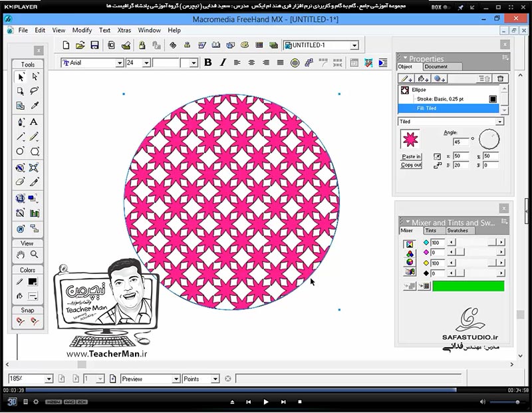The image size is (532, 413).
Task: Open KMPlayer settings gear icon
Action: [x=36, y=402]
